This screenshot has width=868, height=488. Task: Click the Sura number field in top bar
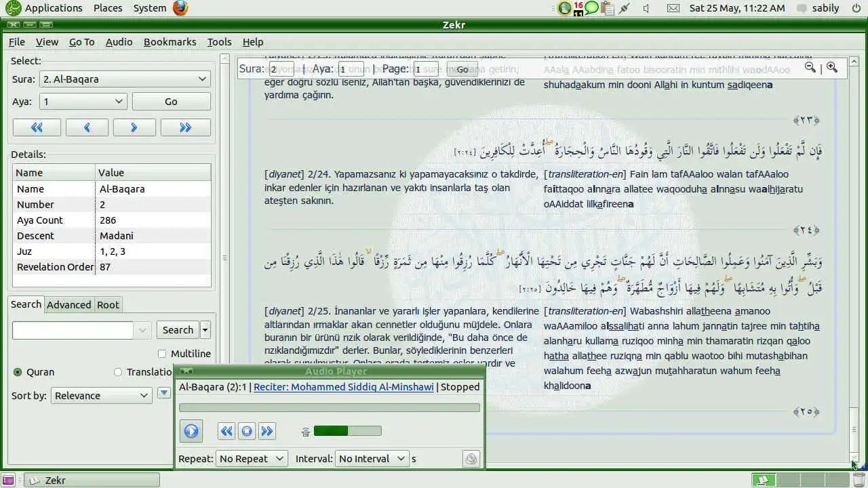tap(281, 69)
